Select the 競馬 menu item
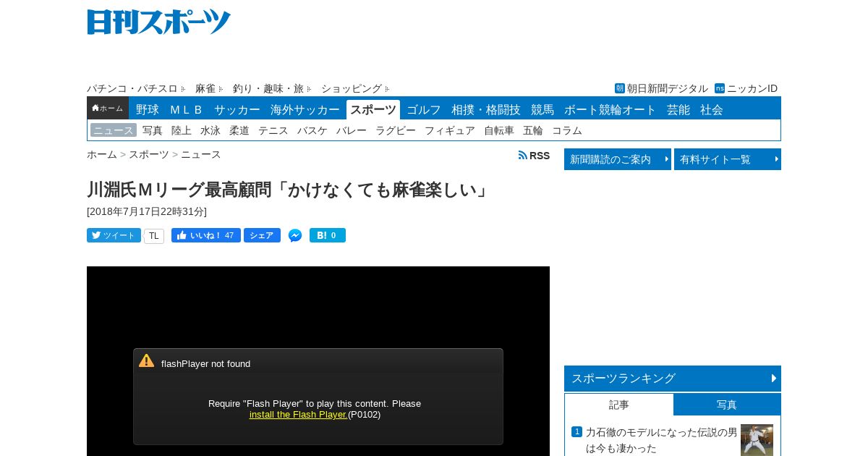Image resolution: width=868 pixels, height=456 pixels. click(x=542, y=110)
